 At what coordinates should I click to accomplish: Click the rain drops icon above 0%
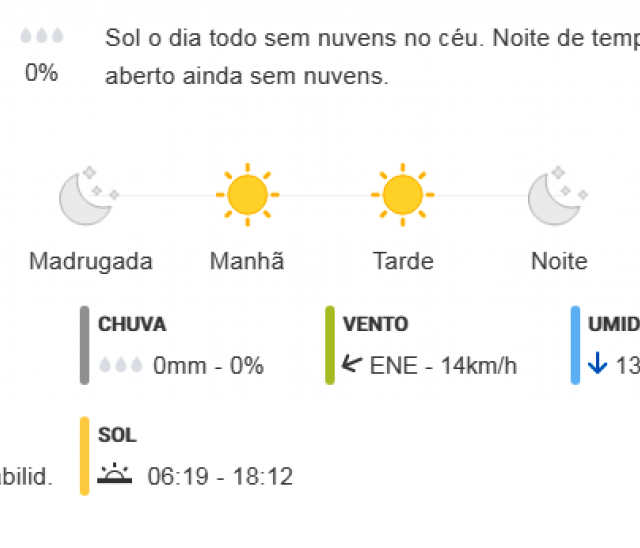click(42, 36)
